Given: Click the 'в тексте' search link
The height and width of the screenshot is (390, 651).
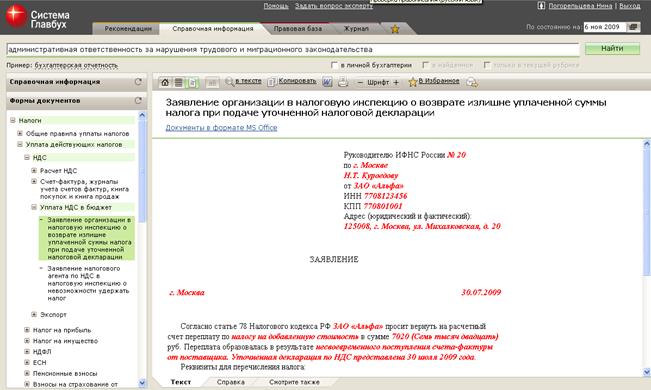Looking at the screenshot, I should (248, 81).
